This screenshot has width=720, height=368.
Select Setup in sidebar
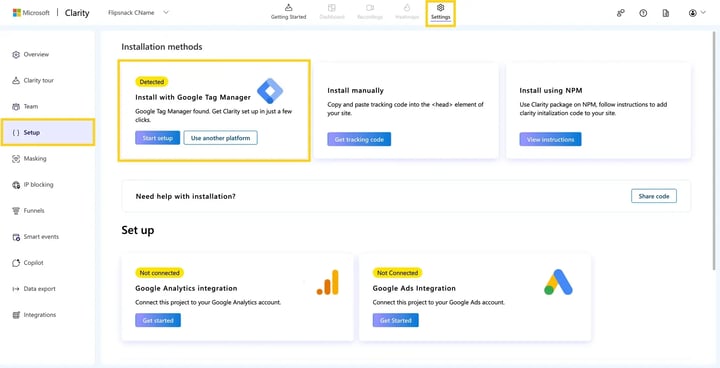[48, 132]
